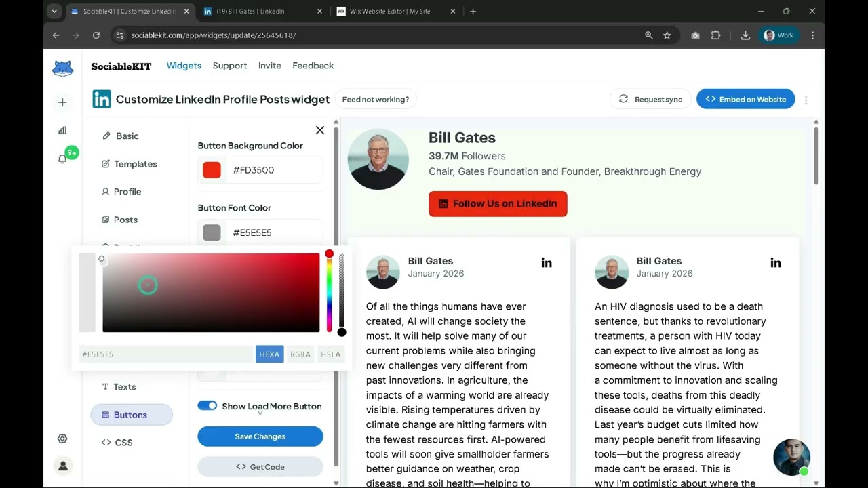This screenshot has height=488, width=868.
Task: Click the opacity slider in the color picker
Action: (x=342, y=293)
